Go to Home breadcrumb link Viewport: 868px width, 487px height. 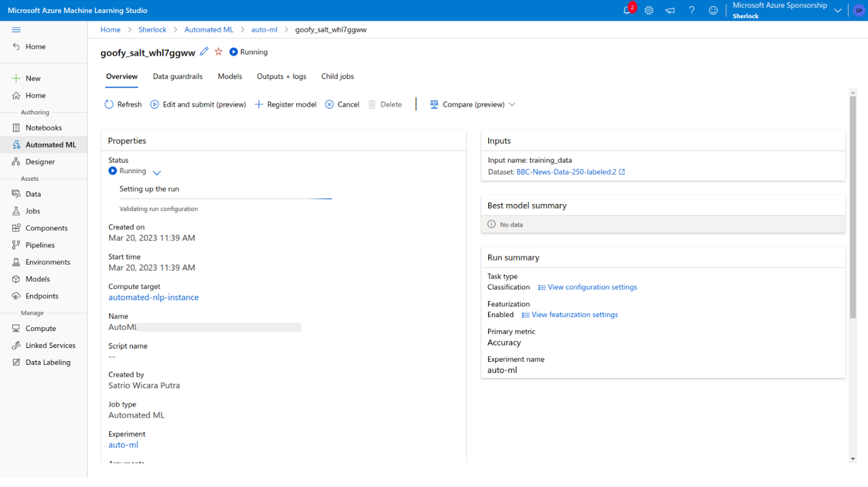[111, 30]
